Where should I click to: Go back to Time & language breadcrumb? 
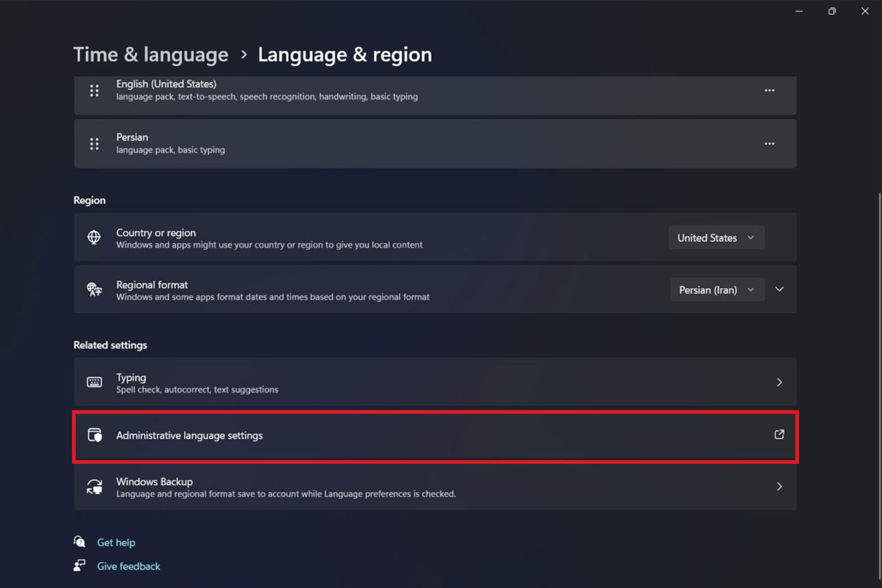coord(151,55)
